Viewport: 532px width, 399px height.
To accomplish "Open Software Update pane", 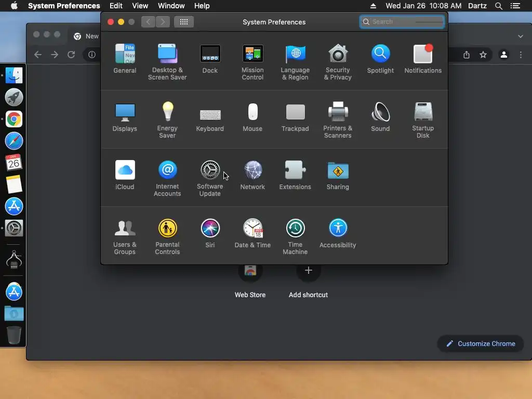I will pyautogui.click(x=210, y=179).
